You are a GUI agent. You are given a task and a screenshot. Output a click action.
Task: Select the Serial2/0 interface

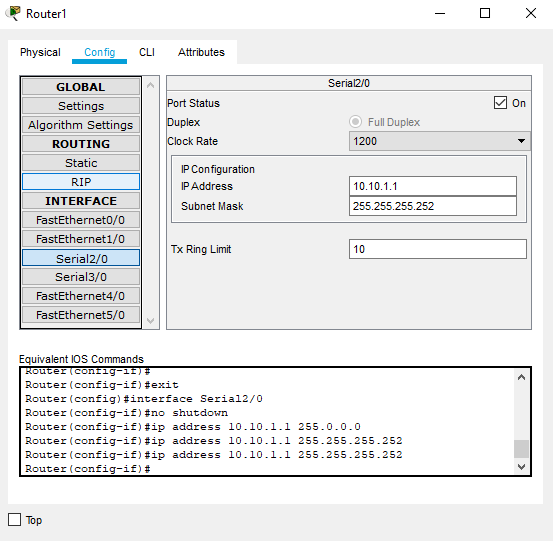click(x=81, y=259)
